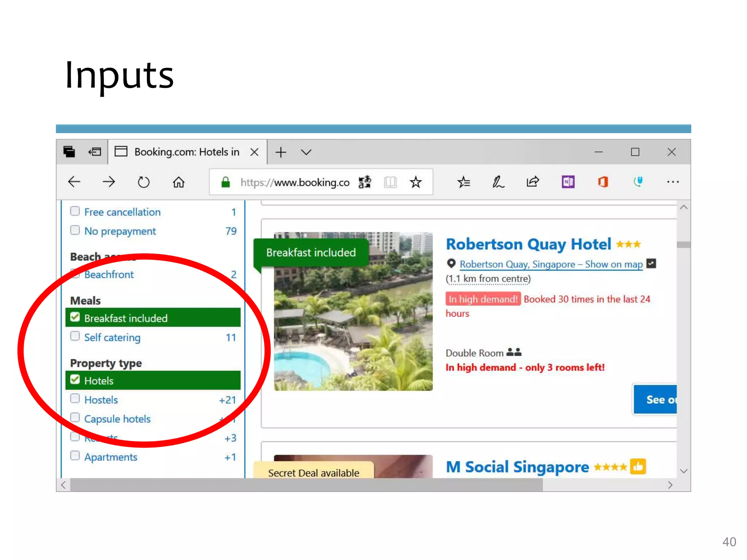
Task: Open the Office extension icon
Action: (x=603, y=182)
